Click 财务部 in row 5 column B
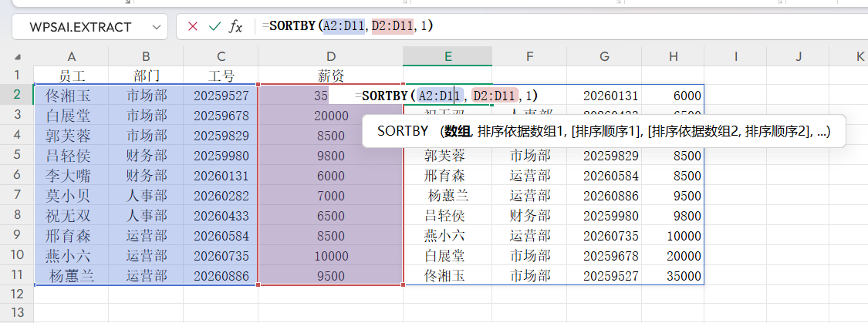 click(146, 156)
